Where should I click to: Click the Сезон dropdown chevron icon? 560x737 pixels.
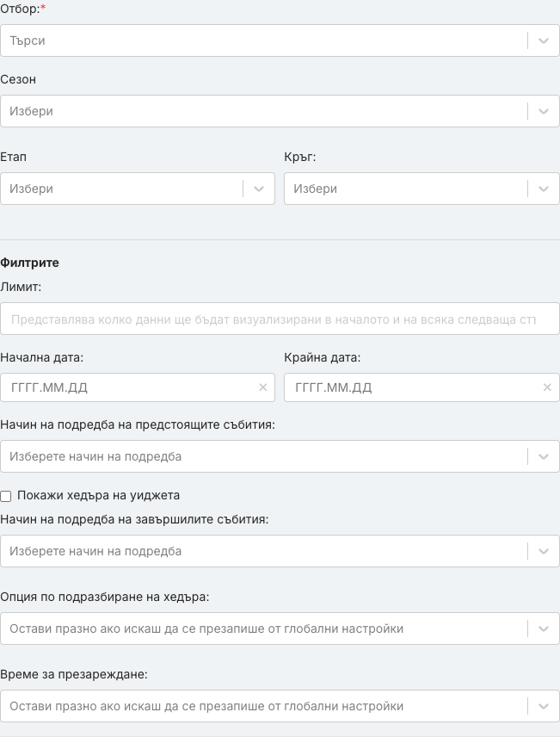coord(544,111)
